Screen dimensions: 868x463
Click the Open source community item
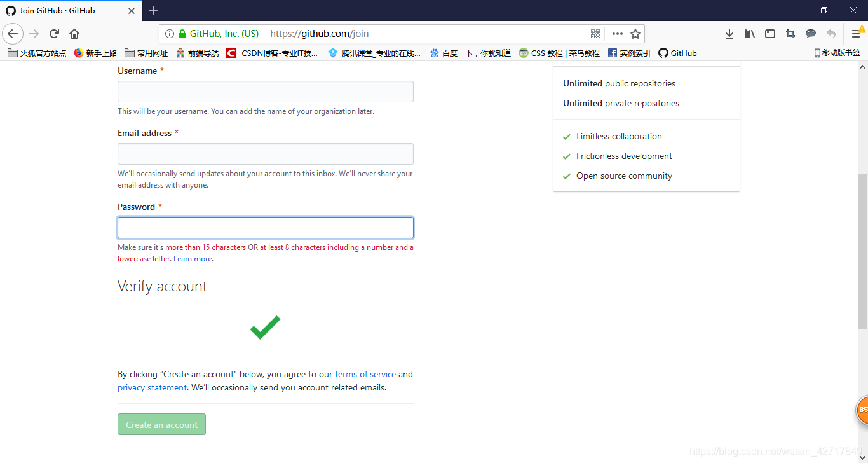pos(618,176)
